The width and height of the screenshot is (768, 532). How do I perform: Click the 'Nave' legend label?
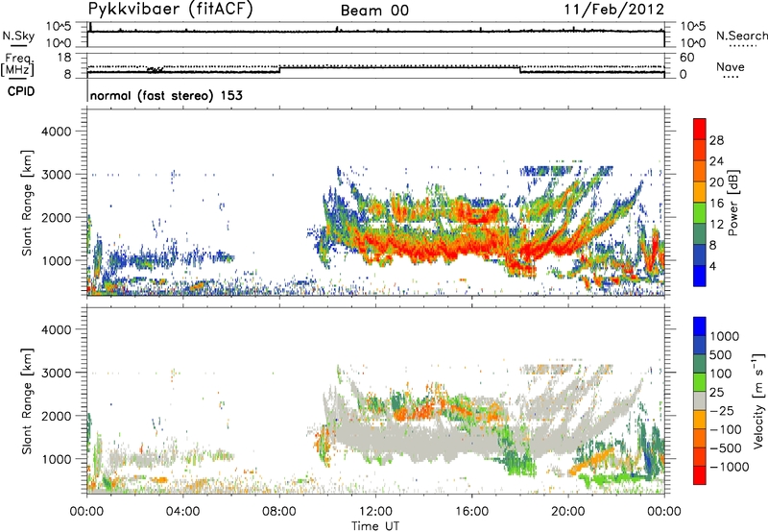click(x=730, y=66)
